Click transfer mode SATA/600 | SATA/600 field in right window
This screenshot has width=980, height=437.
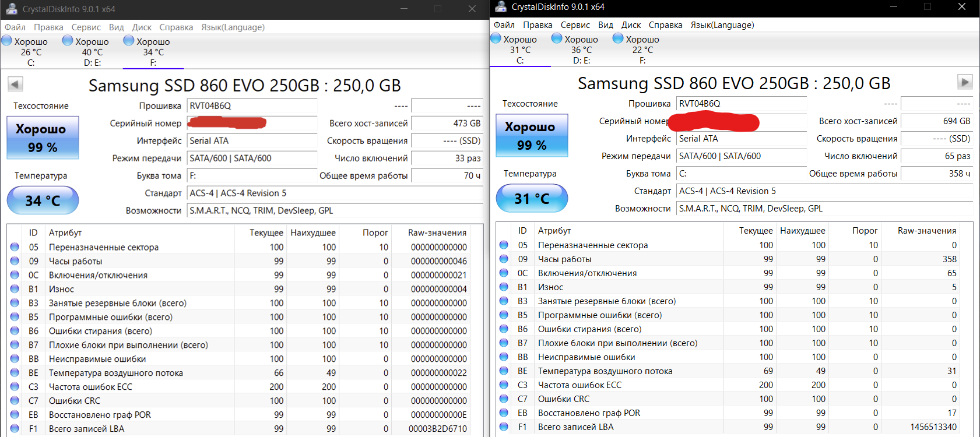click(742, 156)
